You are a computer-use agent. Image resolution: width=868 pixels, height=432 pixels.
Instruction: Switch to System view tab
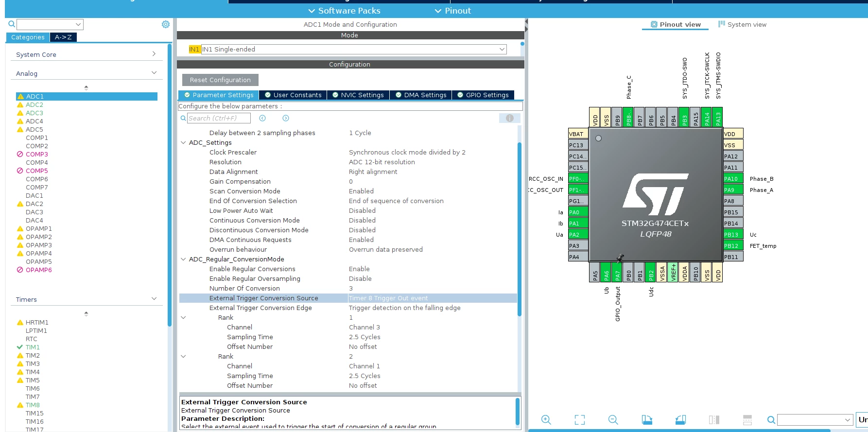click(x=742, y=24)
